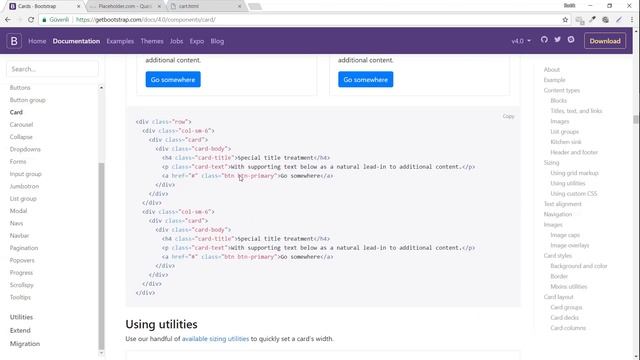640x360 pixels.
Task: Open Modal docs page
Action: coord(18,211)
